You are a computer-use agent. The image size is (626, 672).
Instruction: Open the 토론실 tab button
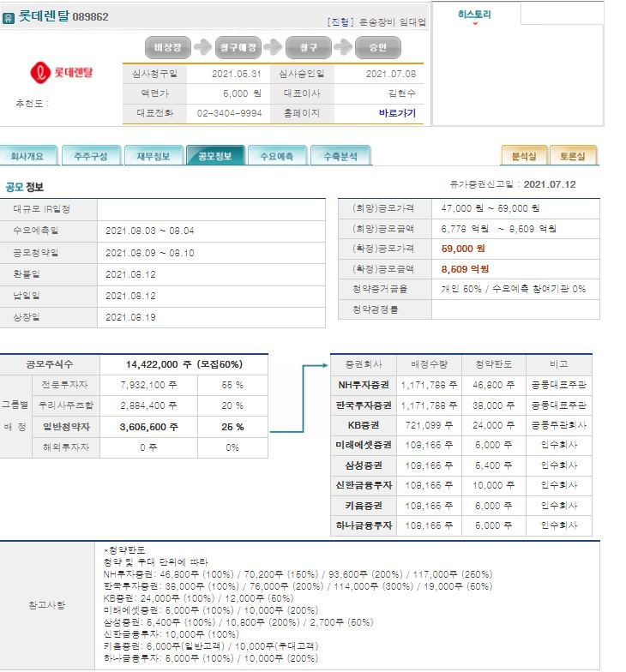tap(573, 156)
